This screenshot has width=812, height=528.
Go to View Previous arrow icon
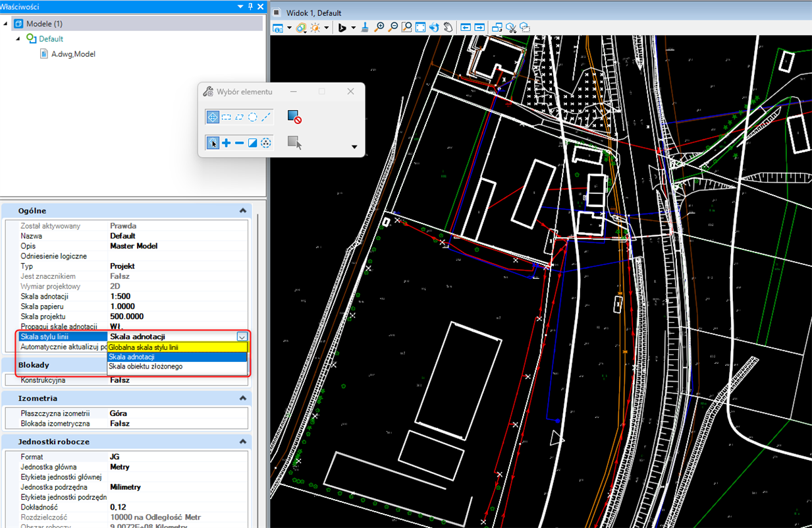(x=466, y=28)
